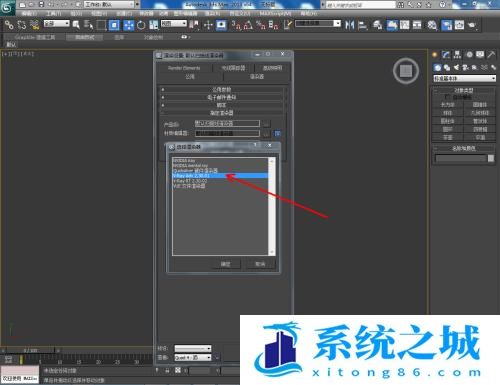
Task: Open Select by Name tool
Action: click(x=88, y=25)
